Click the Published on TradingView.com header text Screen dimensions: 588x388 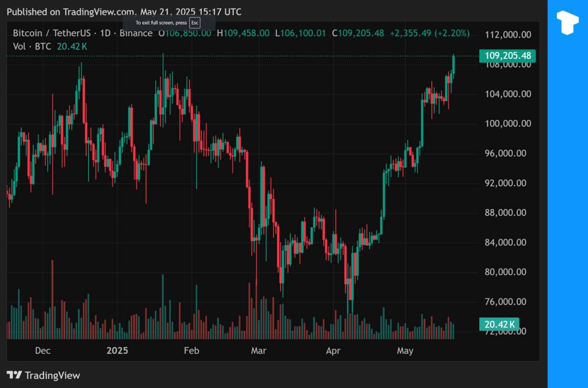[124, 12]
